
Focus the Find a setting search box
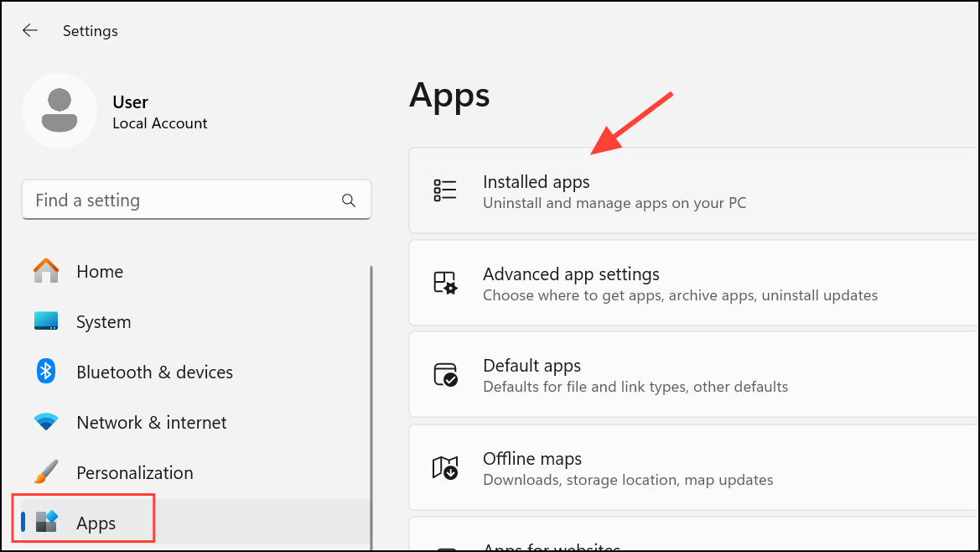point(196,200)
